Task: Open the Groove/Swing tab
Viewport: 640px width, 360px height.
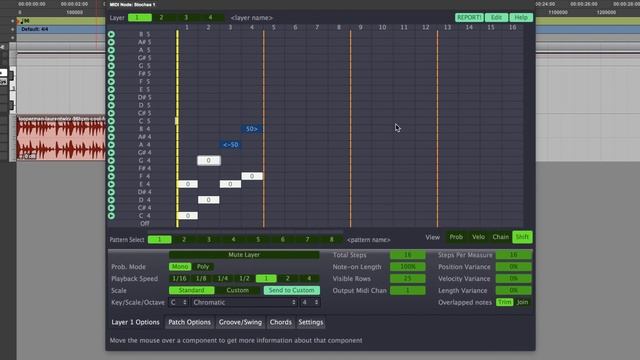Action: pyautogui.click(x=240, y=322)
